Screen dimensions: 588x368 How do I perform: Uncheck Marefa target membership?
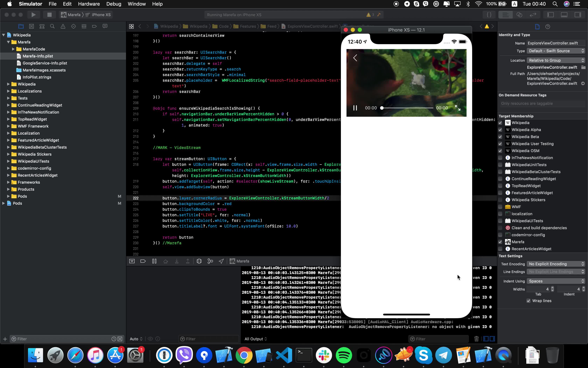pyautogui.click(x=500, y=242)
